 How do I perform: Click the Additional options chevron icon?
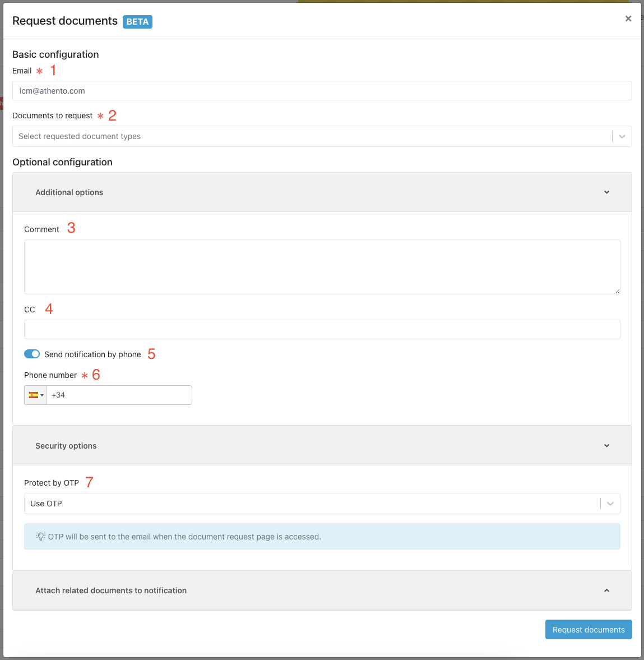point(606,192)
